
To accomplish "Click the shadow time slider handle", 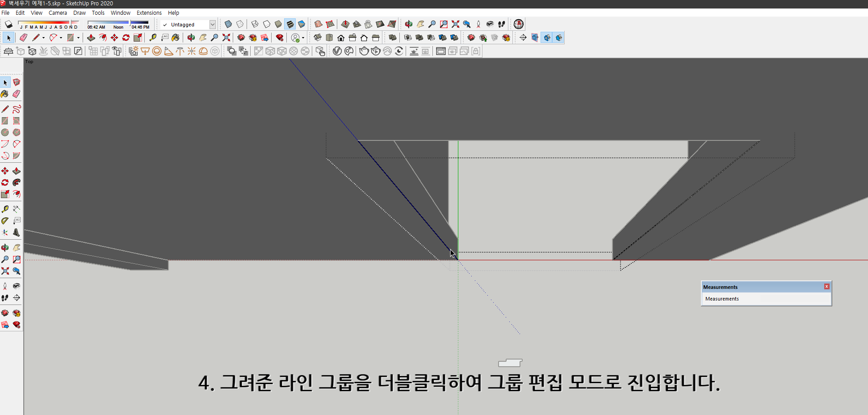I will tap(130, 22).
